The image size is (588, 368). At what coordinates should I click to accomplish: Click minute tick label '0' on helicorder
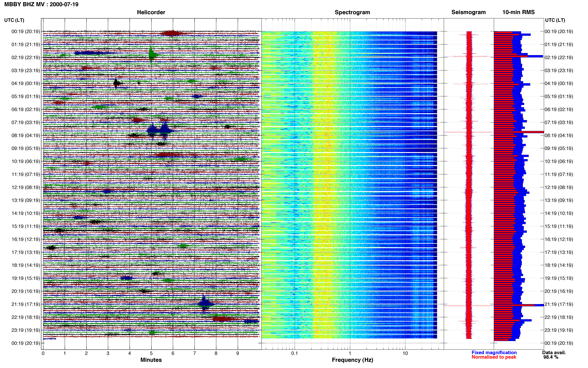(43, 353)
